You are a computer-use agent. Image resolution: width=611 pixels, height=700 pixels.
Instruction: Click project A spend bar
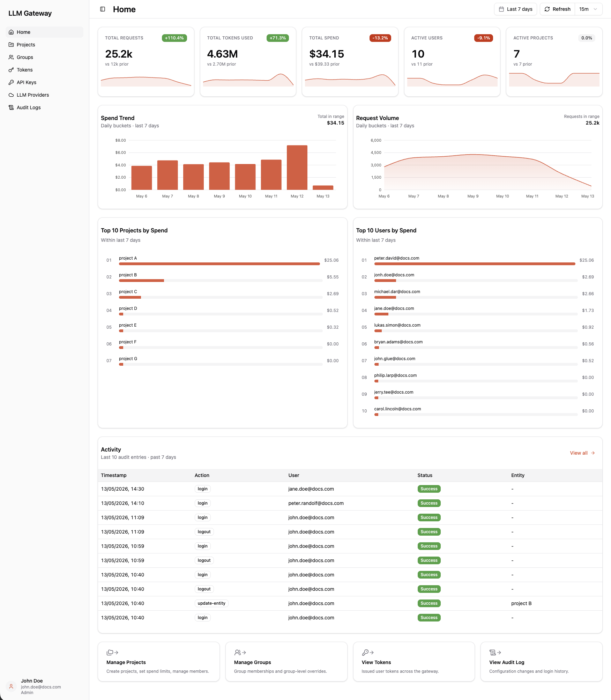[x=219, y=264]
